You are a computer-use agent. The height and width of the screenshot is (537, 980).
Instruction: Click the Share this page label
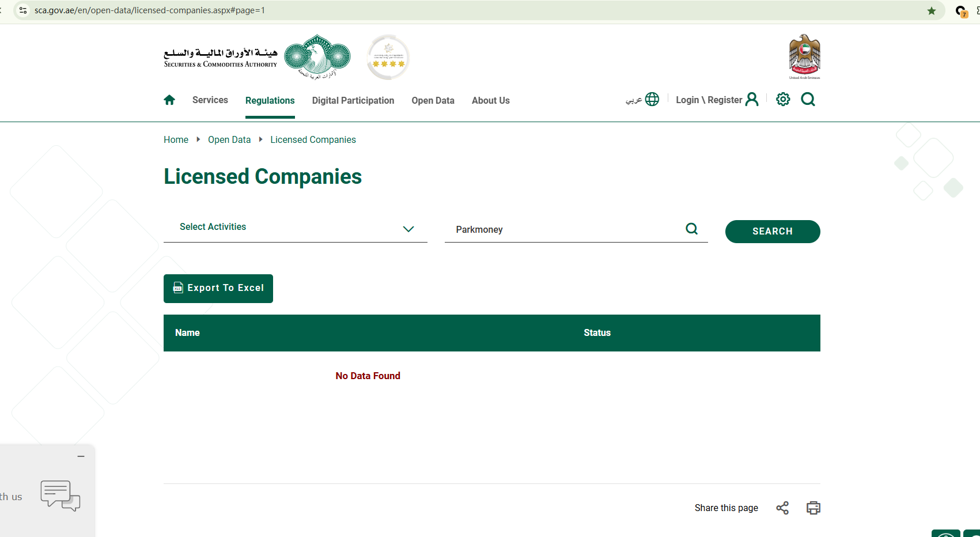point(727,508)
